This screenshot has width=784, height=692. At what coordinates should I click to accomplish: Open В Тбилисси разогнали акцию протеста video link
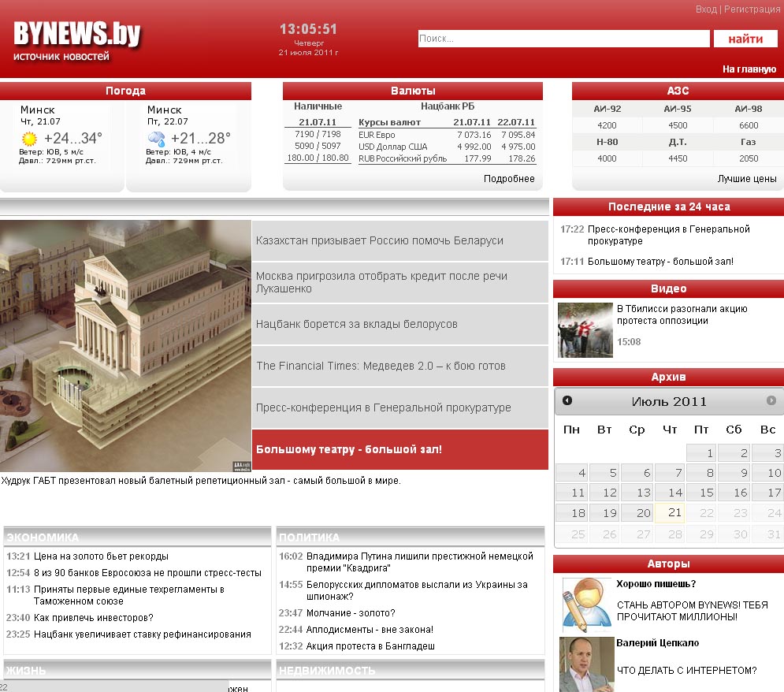(x=682, y=314)
